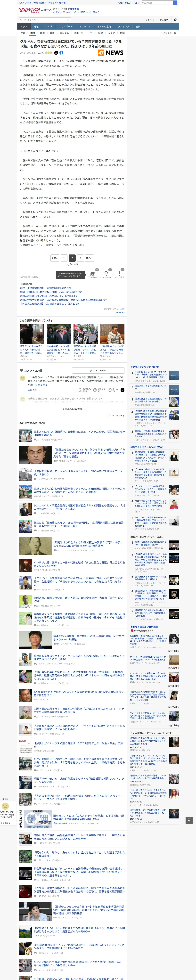The image size is (196, 980).
Task: Share the article on Facebook
Action: [61, 53]
